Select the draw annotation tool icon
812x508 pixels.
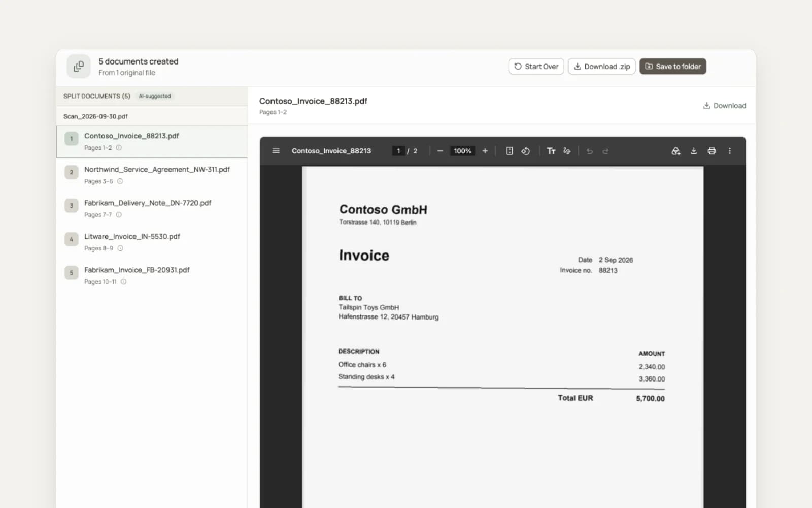point(567,151)
